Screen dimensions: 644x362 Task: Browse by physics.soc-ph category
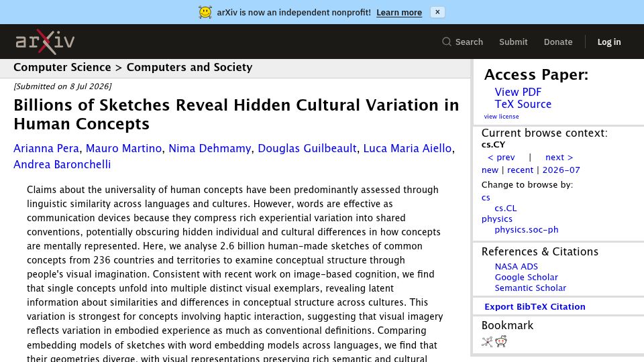[526, 229]
